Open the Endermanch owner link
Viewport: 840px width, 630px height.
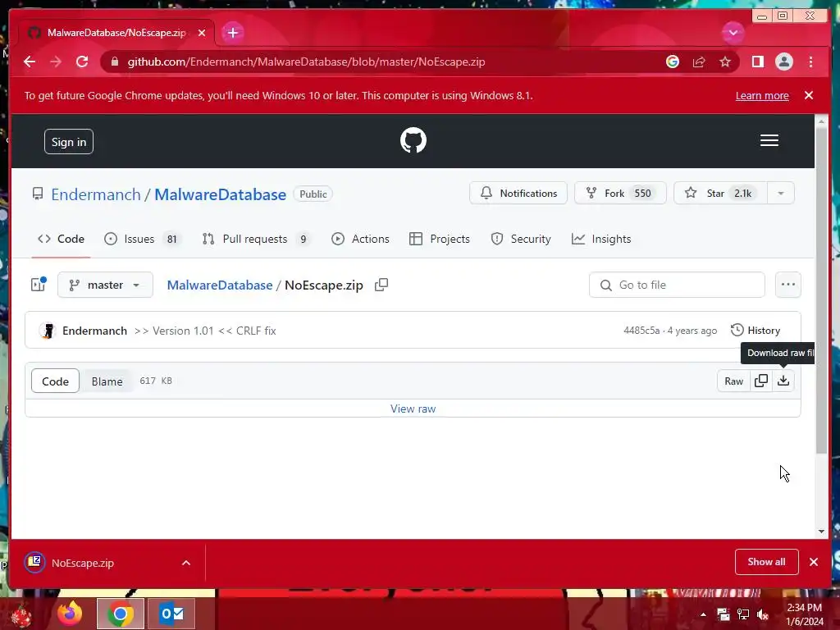pos(96,194)
